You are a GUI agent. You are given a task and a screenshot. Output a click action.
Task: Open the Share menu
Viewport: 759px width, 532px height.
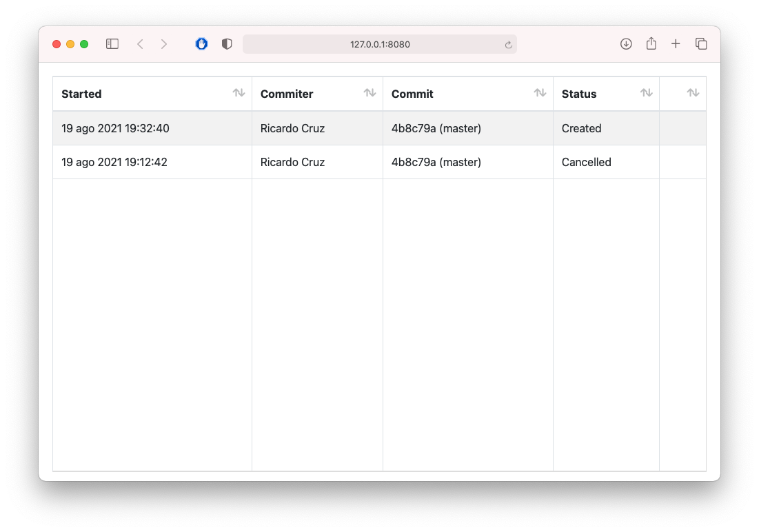pyautogui.click(x=651, y=43)
